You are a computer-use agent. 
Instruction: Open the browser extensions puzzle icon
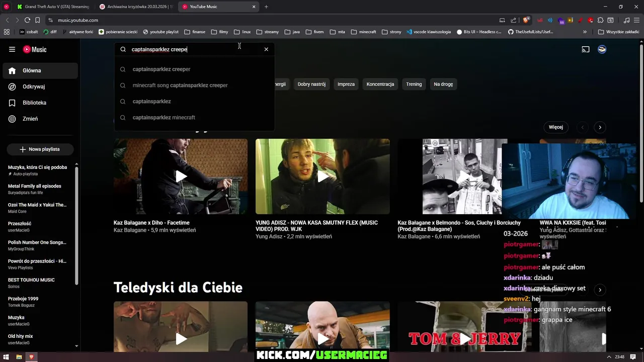[600, 20]
